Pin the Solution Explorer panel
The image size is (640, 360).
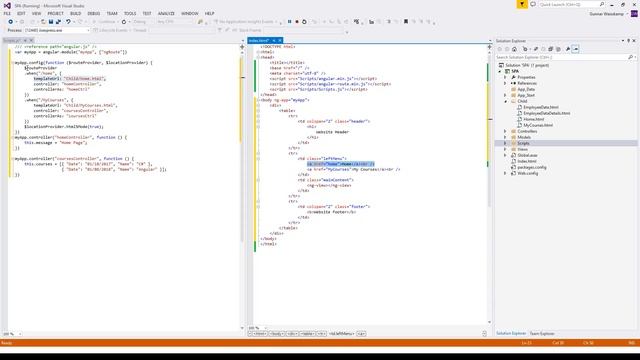[x=628, y=41]
